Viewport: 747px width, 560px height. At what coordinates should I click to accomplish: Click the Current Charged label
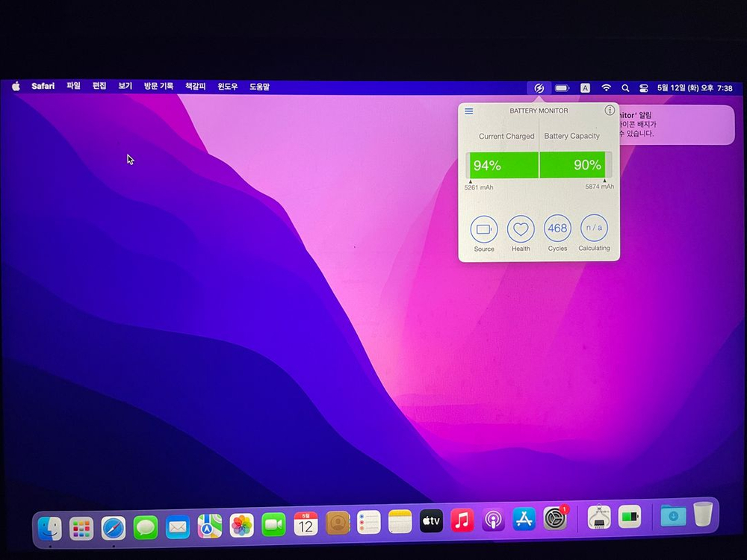coord(506,136)
